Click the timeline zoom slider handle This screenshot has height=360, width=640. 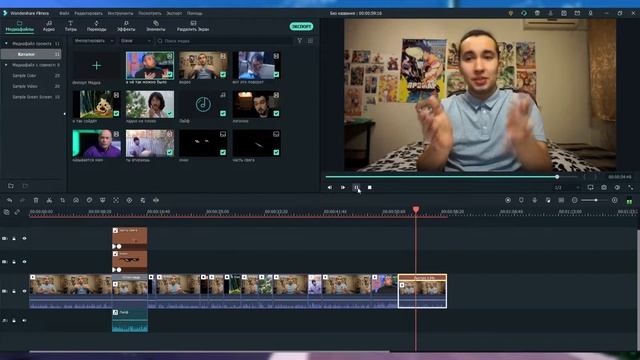596,200
